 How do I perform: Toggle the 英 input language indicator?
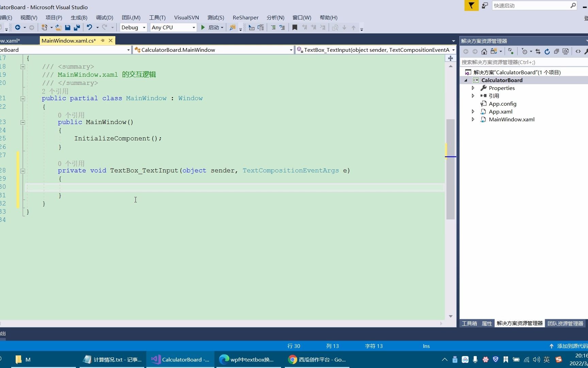tap(547, 359)
